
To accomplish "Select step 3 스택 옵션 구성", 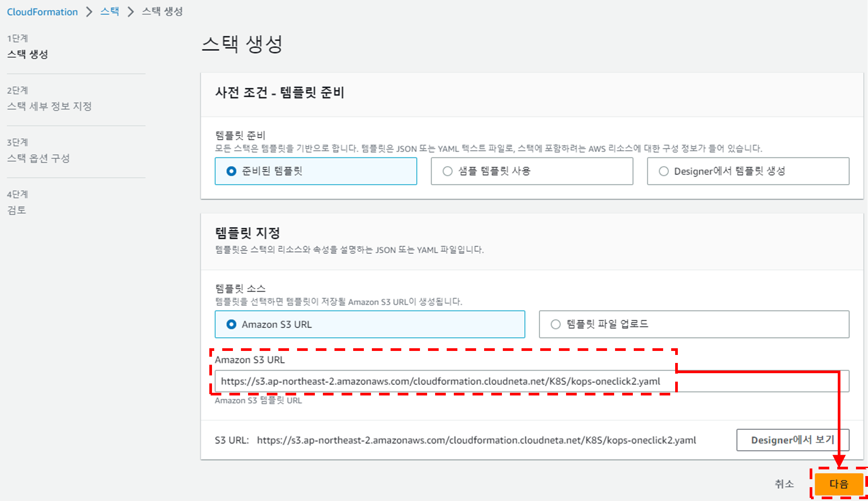I will [x=39, y=158].
